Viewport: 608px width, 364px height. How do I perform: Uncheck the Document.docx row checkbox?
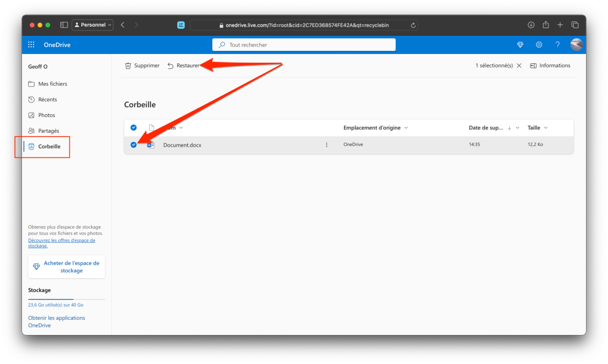pos(133,145)
